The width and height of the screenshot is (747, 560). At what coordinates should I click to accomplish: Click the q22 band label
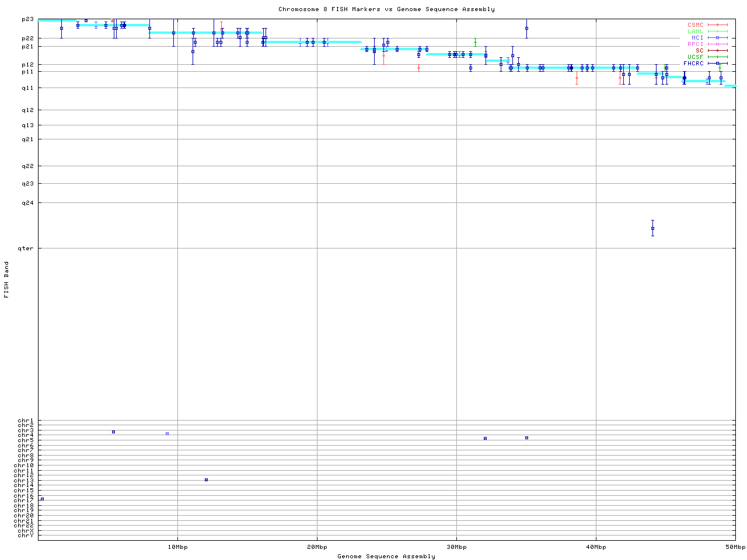point(27,166)
